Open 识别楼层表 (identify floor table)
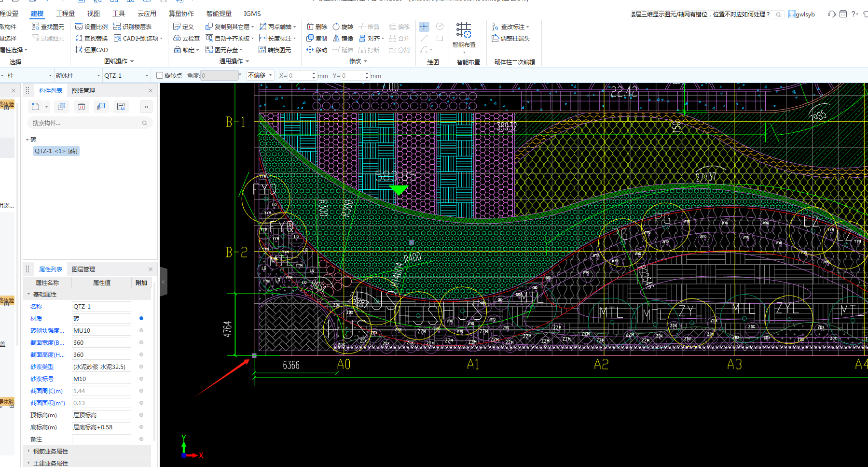Viewport: 868px width, 467px height. tap(132, 27)
